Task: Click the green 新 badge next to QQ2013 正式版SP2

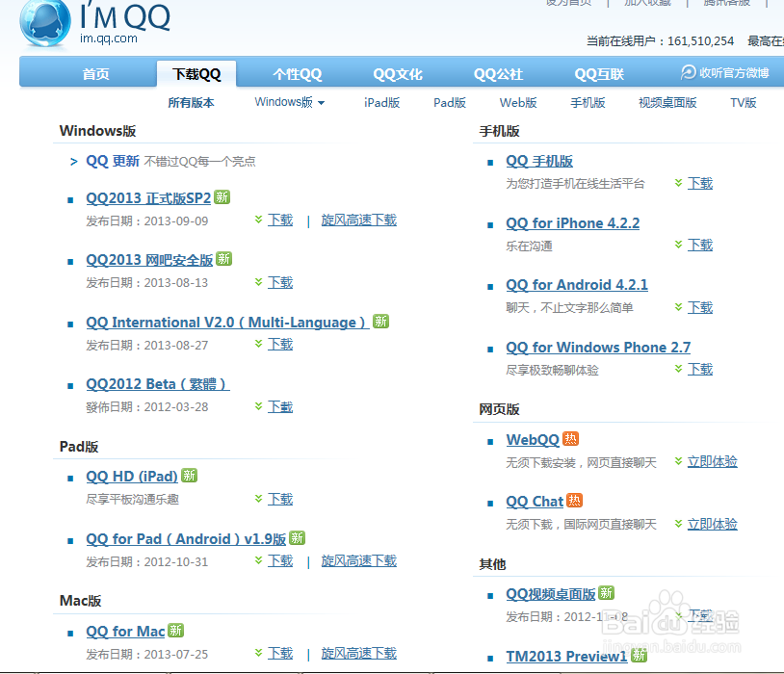Action: (x=222, y=197)
